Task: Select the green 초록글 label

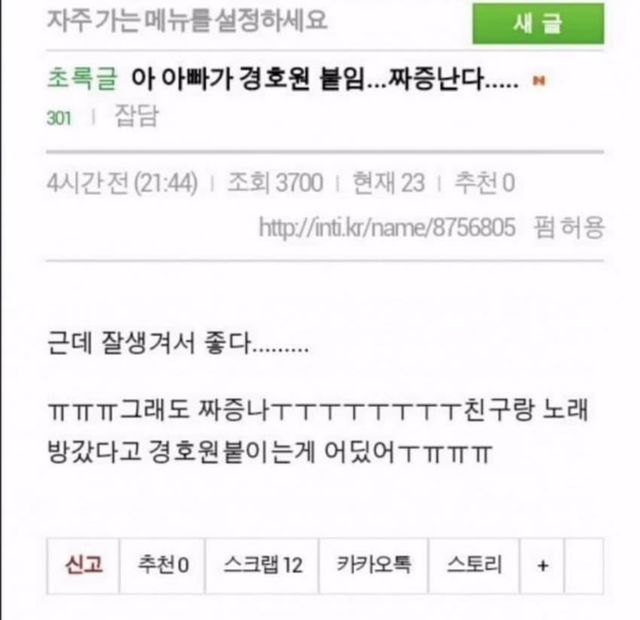Action: [x=82, y=78]
